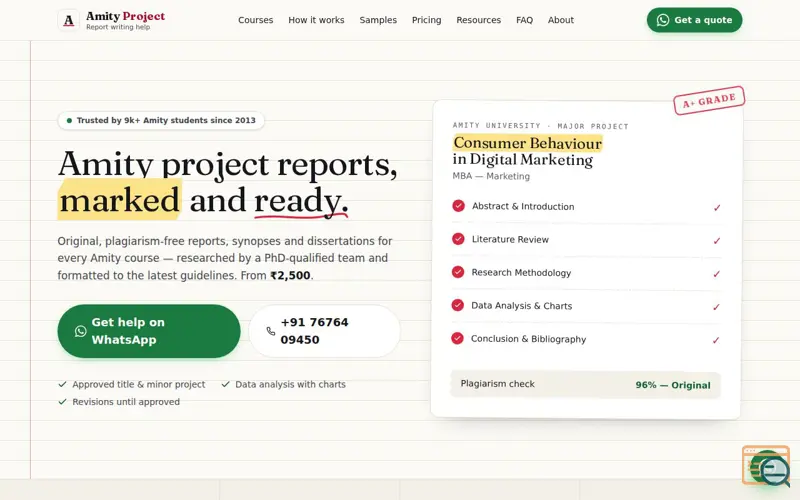Click the Data Analysis & Charts row text

(521, 306)
